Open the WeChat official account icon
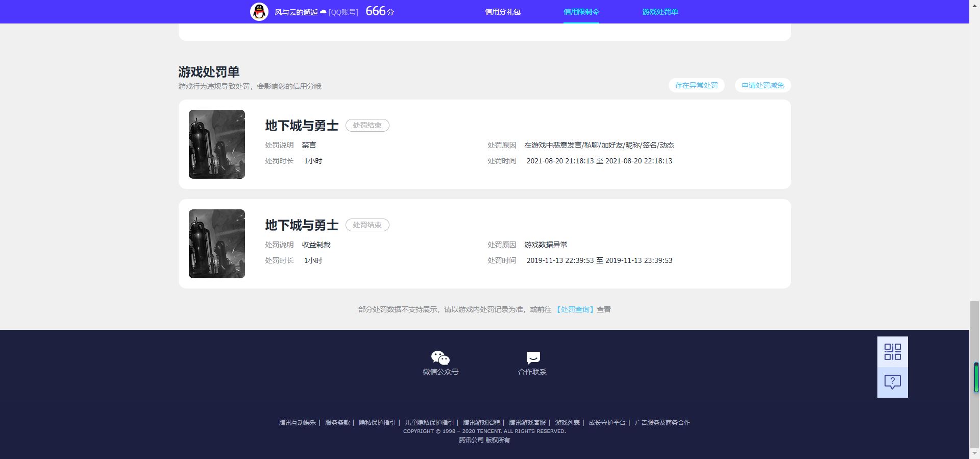This screenshot has height=459, width=980. point(440,357)
